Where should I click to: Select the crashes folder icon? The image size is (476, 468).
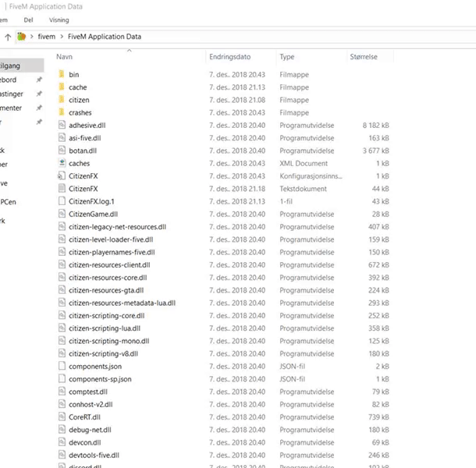(x=62, y=112)
